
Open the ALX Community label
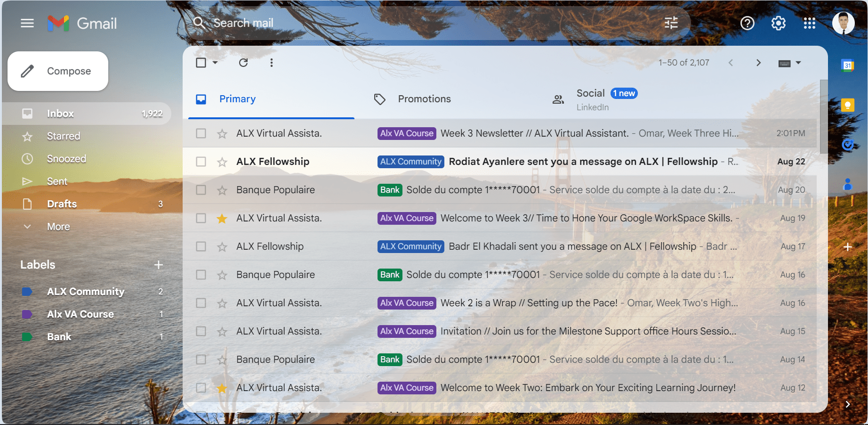pos(88,292)
